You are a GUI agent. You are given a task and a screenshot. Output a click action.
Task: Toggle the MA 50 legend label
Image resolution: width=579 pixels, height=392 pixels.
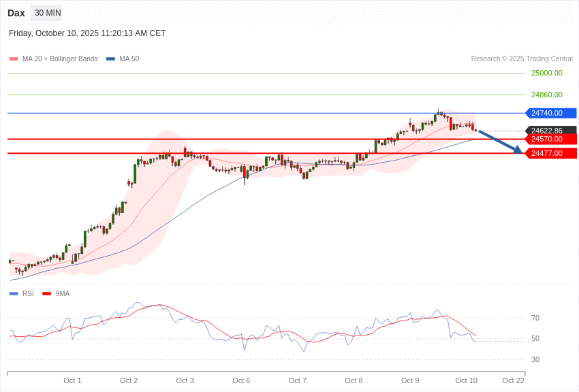click(129, 59)
